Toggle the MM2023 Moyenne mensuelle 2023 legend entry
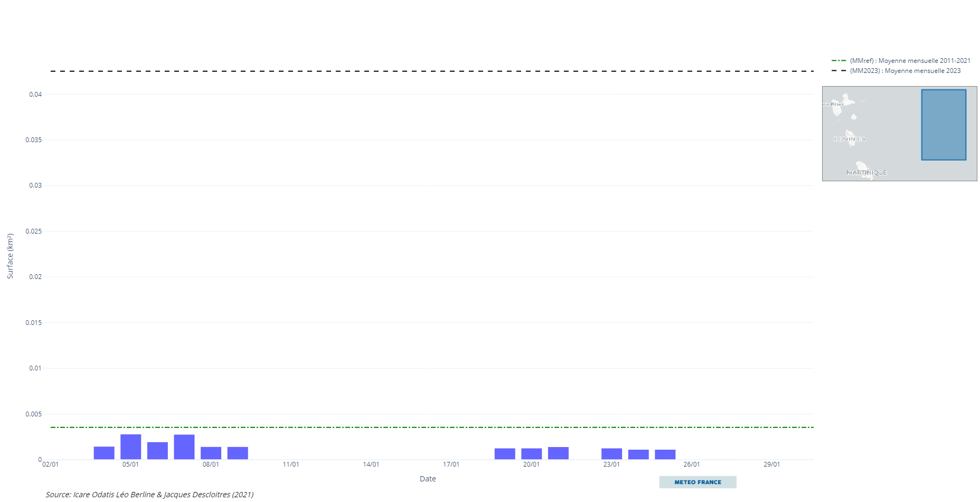The height and width of the screenshot is (502, 980). click(905, 71)
